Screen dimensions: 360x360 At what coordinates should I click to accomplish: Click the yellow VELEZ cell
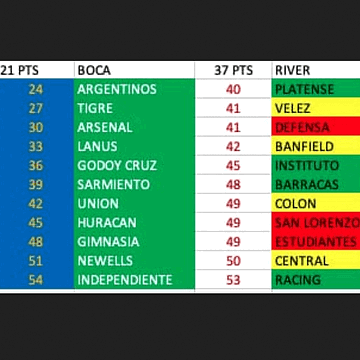coord(316,108)
